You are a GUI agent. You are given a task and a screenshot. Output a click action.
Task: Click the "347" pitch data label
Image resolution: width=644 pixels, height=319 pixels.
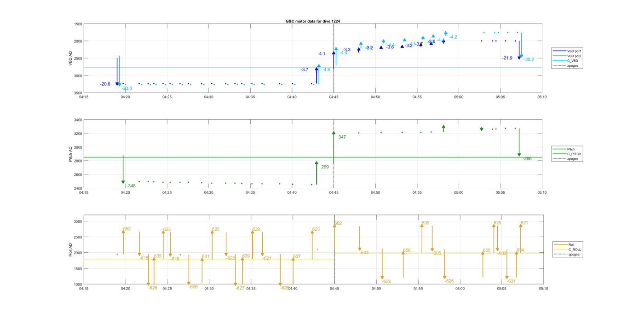tap(342, 137)
